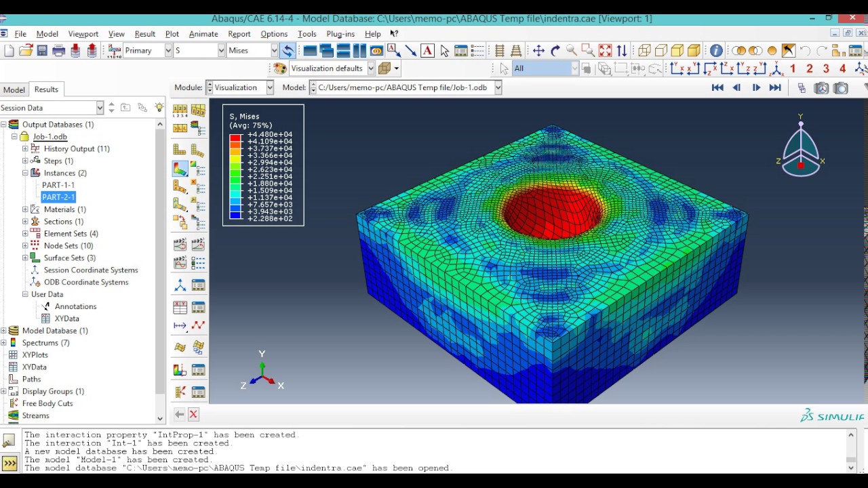Select Free Body Cuts tree item
Viewport: 868px width, 488px height.
47,403
